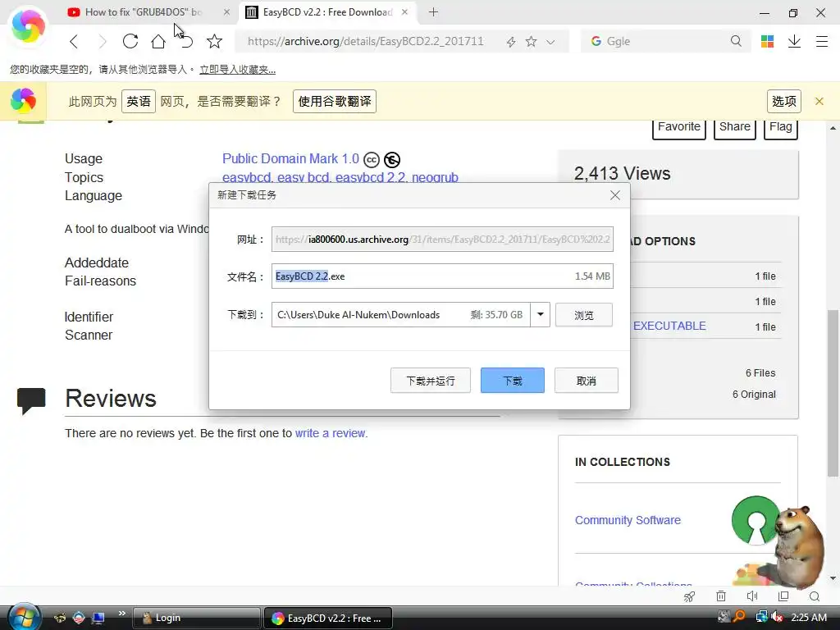This screenshot has height=630, width=840.
Task: Click the scrollbar up arrow
Action: pyautogui.click(x=833, y=128)
